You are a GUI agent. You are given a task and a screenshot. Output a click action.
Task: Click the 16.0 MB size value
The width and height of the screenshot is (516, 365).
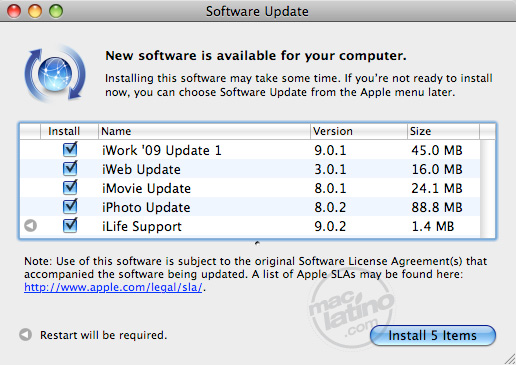coord(437,169)
